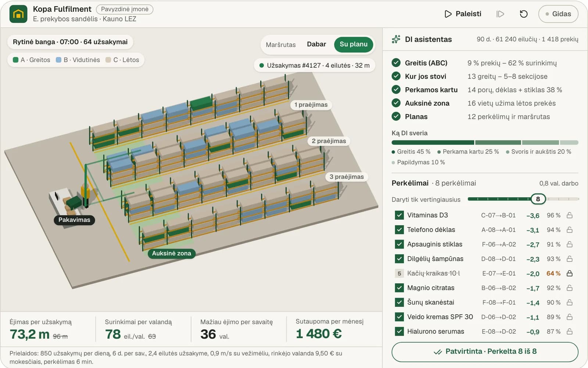
Task: Toggle the Dilgėlių šampūnas checkbox
Action: click(399, 259)
